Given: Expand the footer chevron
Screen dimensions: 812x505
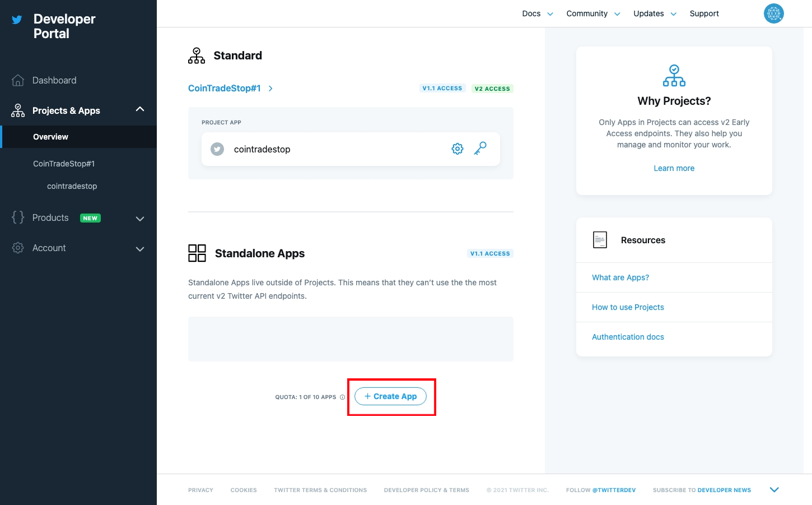Looking at the screenshot, I should point(774,490).
